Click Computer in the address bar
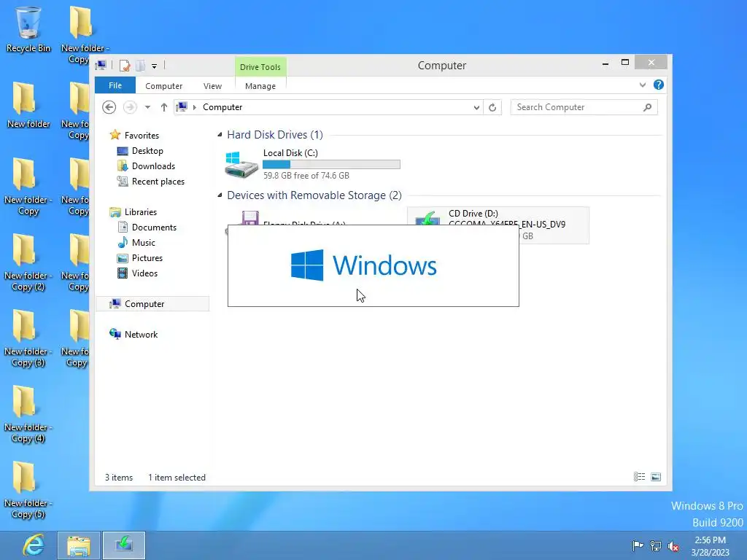Screen dimensions: 747x560 pos(222,107)
